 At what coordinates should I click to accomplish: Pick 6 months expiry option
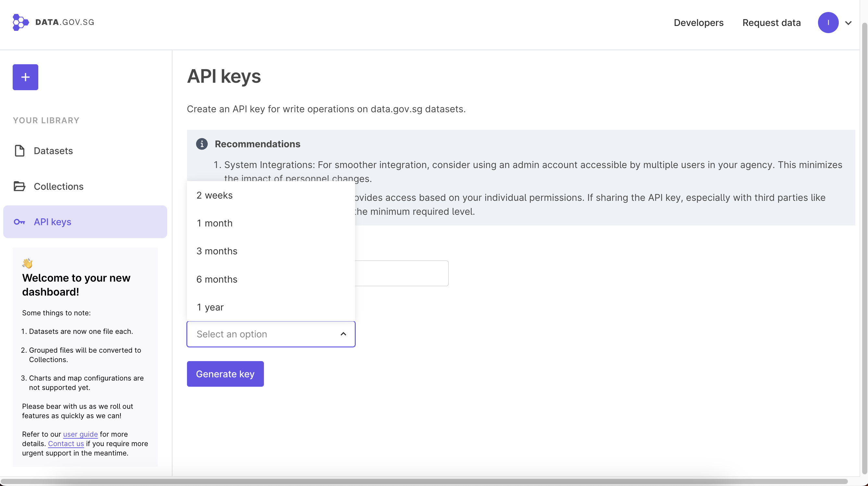(217, 279)
